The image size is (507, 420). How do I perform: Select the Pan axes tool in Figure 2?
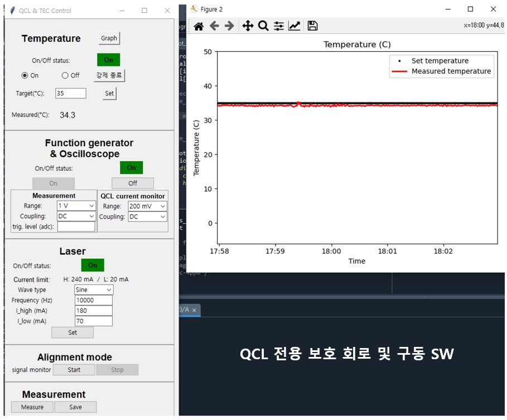click(248, 26)
